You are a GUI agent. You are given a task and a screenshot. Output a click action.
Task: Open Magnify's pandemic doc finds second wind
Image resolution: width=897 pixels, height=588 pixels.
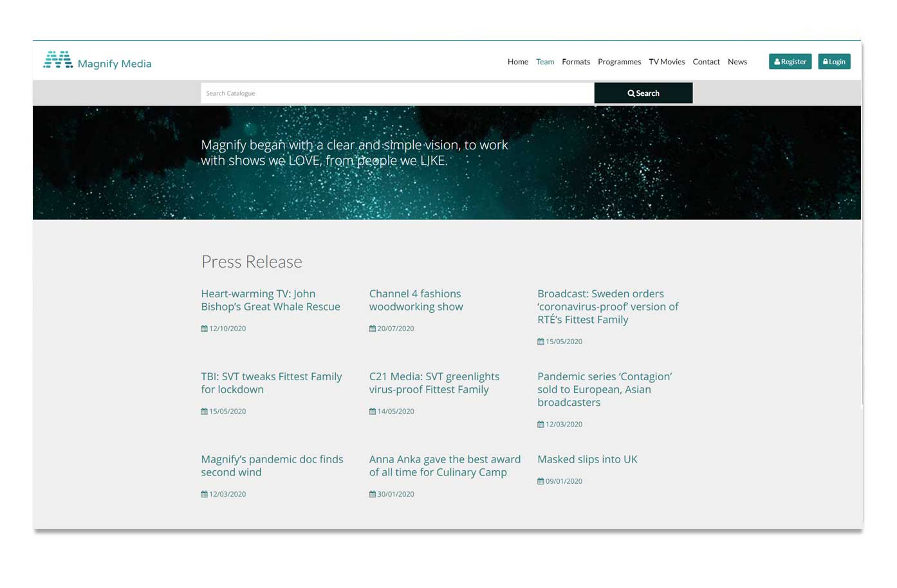pos(272,466)
